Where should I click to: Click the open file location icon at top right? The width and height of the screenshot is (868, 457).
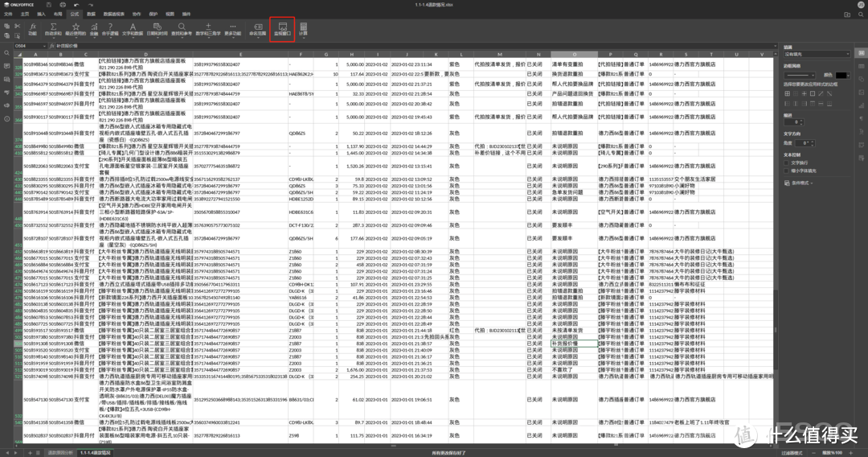pyautogui.click(x=847, y=14)
